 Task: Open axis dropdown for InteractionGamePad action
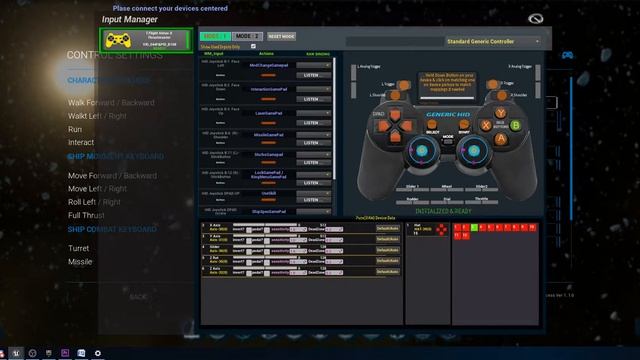(x=313, y=89)
